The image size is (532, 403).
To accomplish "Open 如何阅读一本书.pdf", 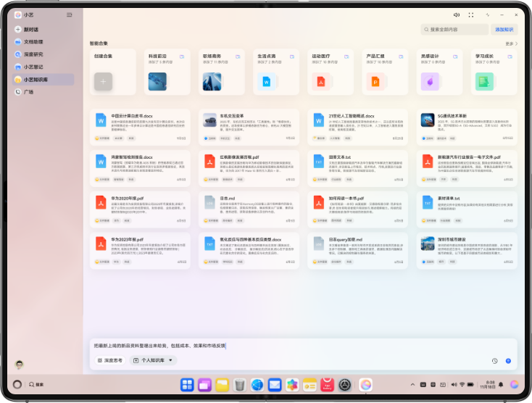I will [357, 209].
